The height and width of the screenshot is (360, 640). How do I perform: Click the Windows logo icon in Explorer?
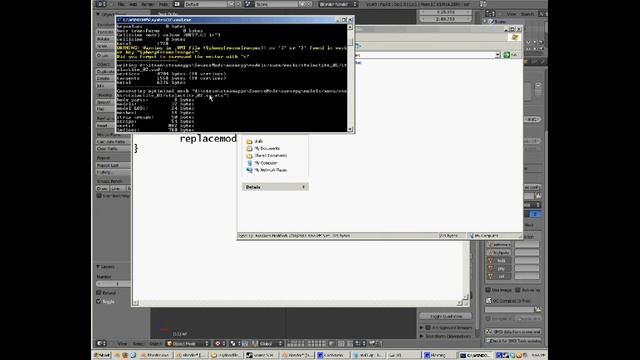pyautogui.click(x=515, y=37)
